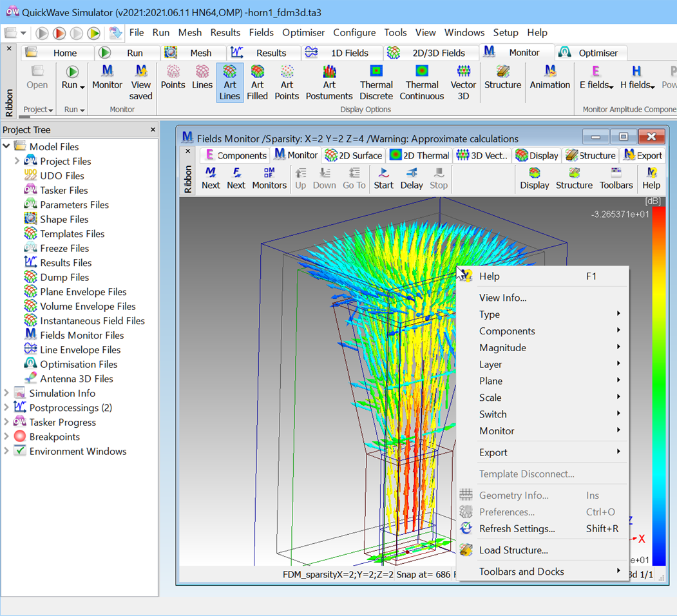Viewport: 677px width, 616px height.
Task: Toggle the Environment Windows checkbox icon
Action: tap(20, 450)
